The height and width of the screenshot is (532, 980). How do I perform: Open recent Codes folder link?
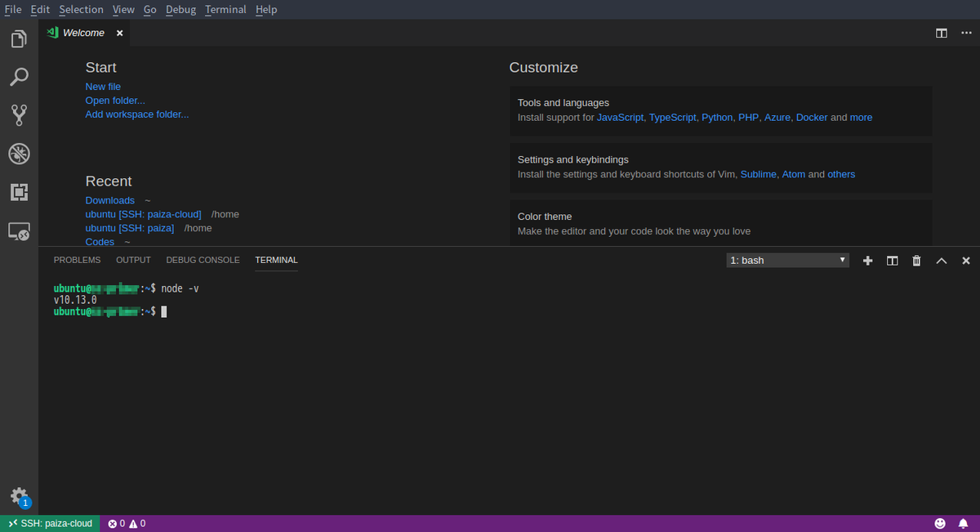point(100,242)
